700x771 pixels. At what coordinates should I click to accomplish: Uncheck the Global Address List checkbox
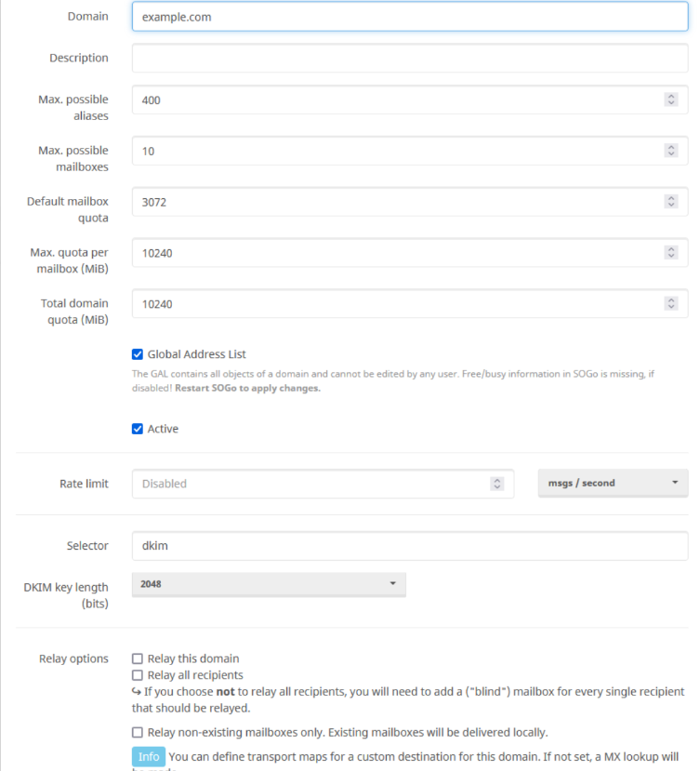point(138,354)
